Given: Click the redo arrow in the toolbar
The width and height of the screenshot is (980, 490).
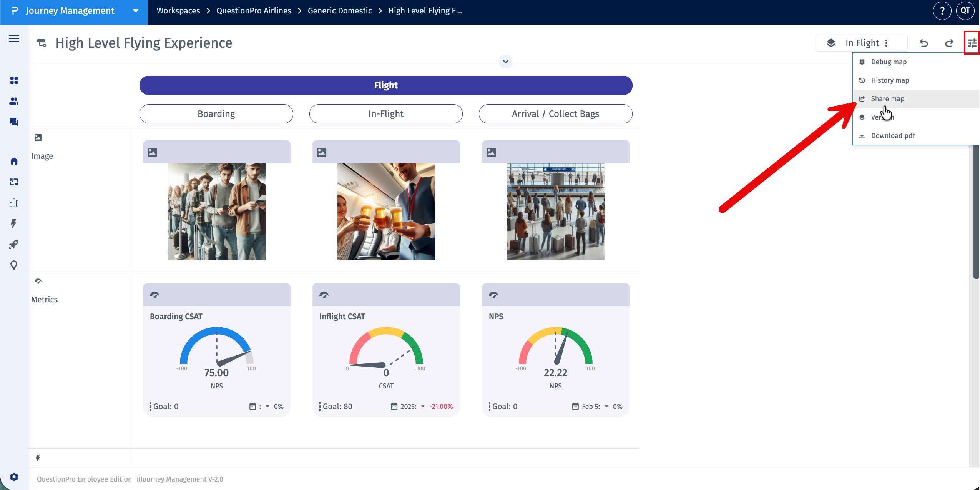Looking at the screenshot, I should coord(948,43).
